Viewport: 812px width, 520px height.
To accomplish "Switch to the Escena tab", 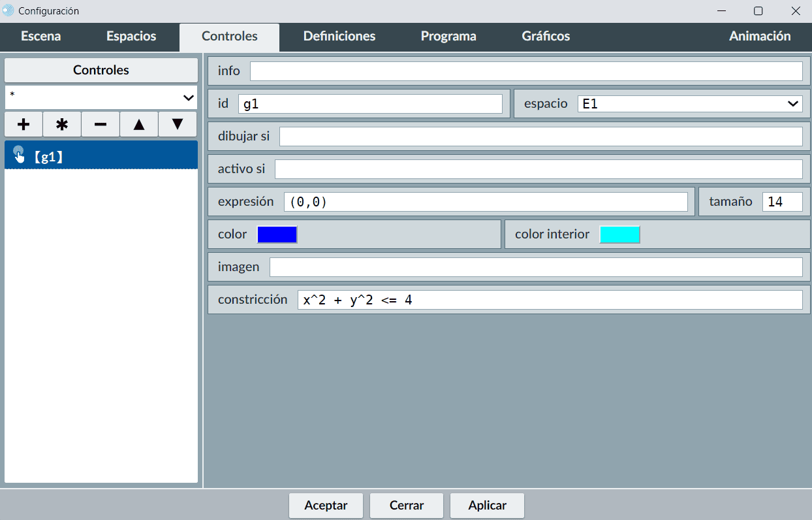I will 40,37.
